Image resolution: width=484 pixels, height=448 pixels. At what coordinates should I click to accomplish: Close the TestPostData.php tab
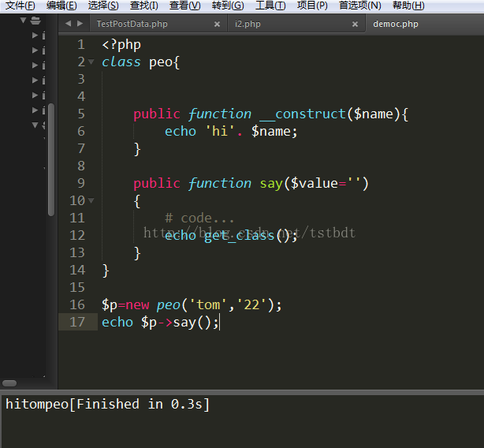click(x=217, y=24)
